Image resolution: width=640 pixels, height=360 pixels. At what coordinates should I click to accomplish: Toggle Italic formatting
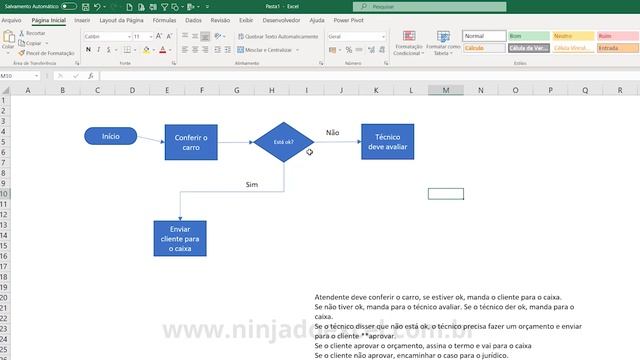(98, 50)
